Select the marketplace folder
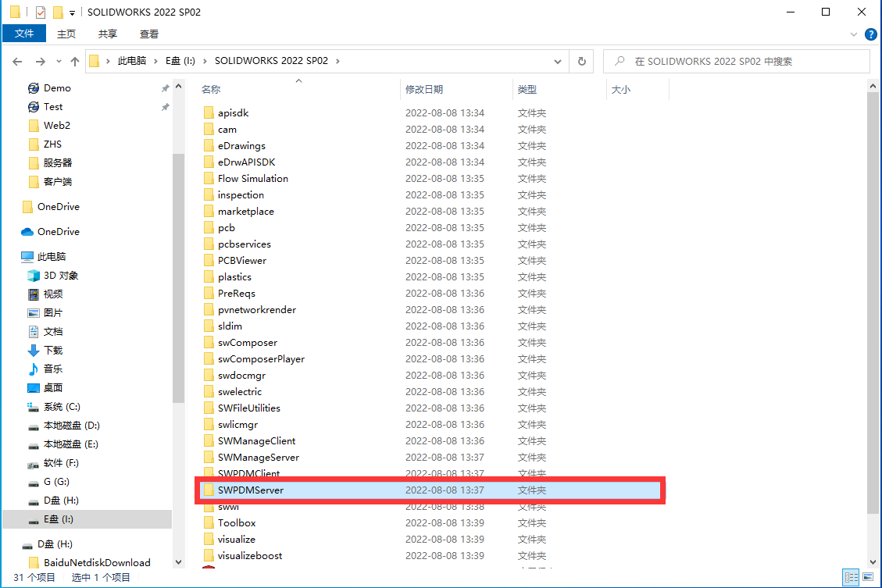This screenshot has height=588, width=882. click(246, 212)
